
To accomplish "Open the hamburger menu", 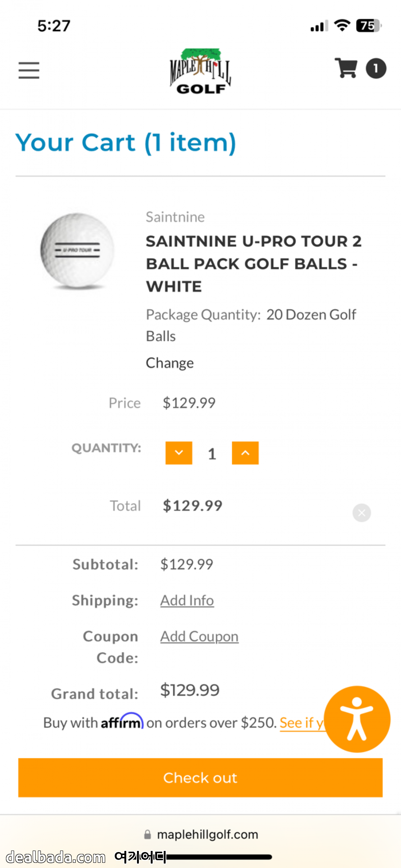I will pyautogui.click(x=29, y=70).
